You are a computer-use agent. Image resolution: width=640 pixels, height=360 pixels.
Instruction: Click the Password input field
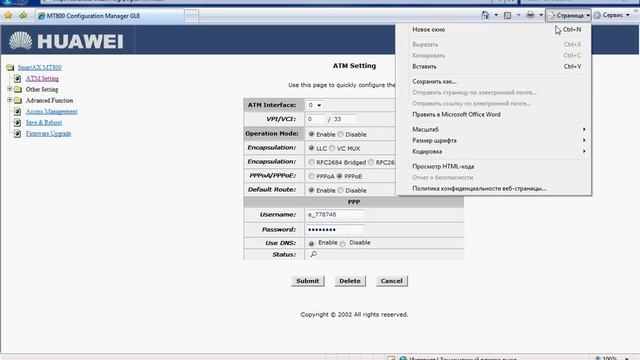[335, 229]
